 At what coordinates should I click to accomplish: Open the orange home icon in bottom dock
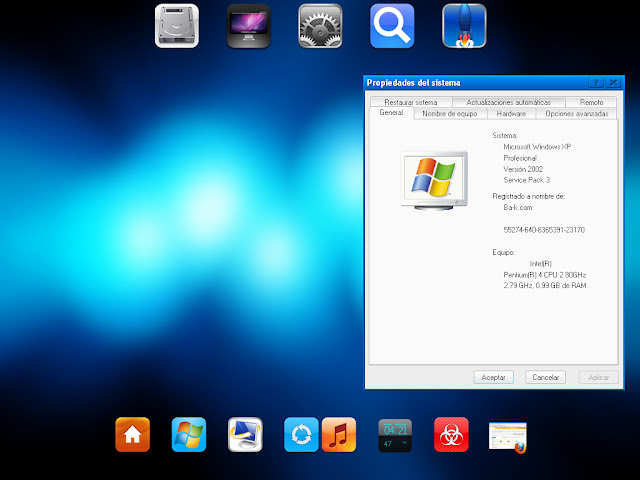tap(133, 435)
